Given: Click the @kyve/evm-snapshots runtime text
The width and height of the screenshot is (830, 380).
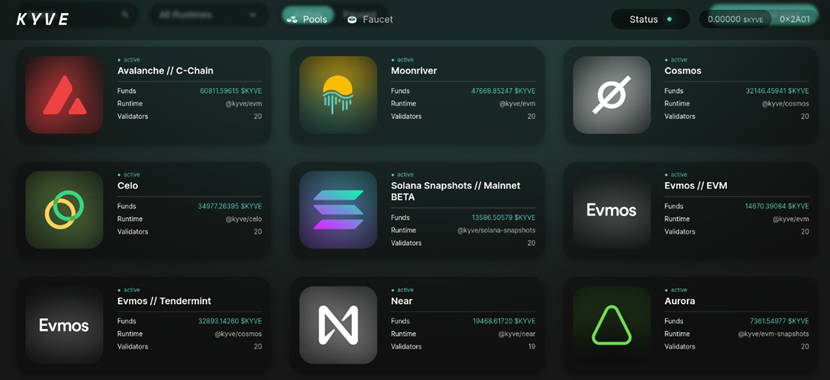Looking at the screenshot, I should [x=773, y=334].
